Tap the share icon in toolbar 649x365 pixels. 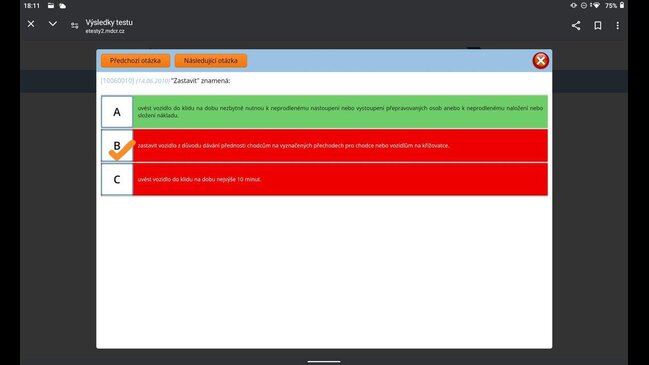576,26
